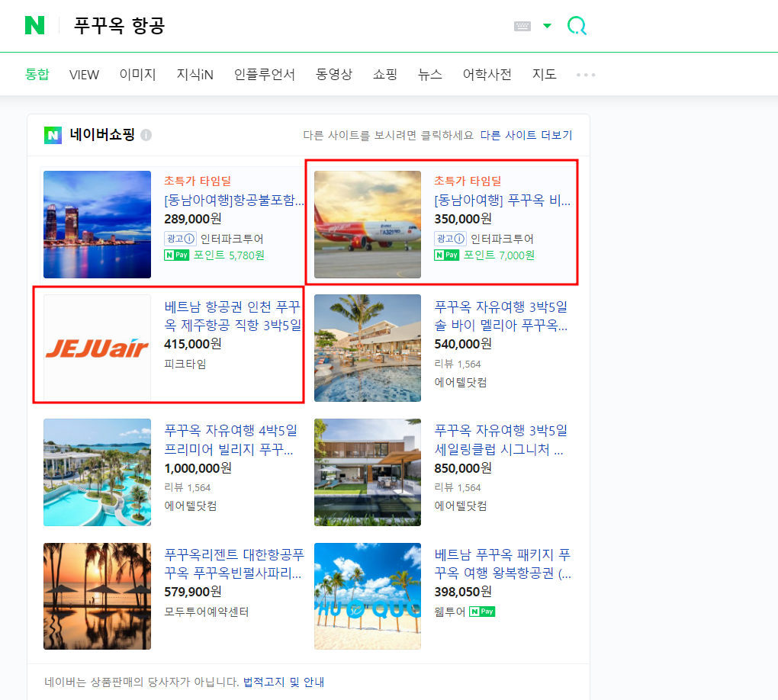Click the seller name 웹투어
778x700 pixels.
[x=449, y=612]
